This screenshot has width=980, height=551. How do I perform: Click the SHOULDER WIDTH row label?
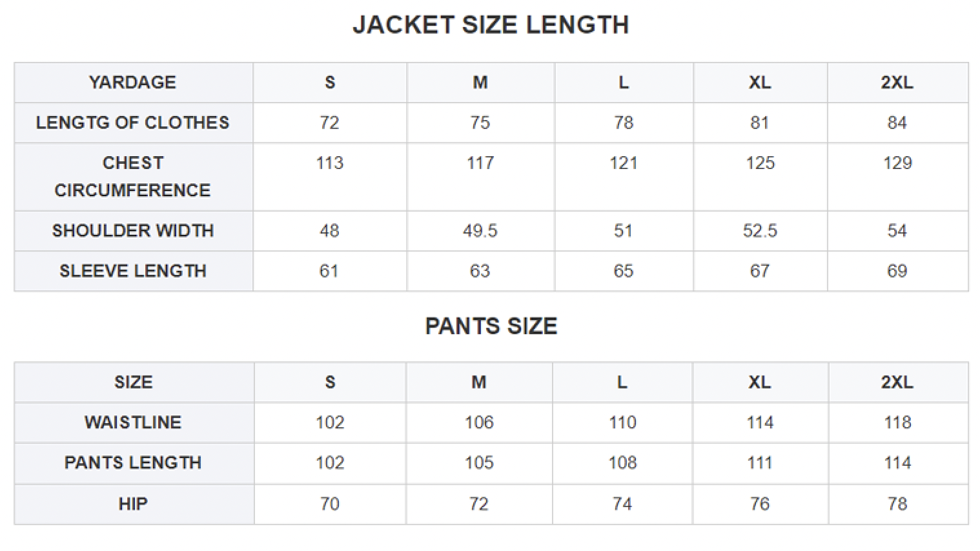click(133, 231)
